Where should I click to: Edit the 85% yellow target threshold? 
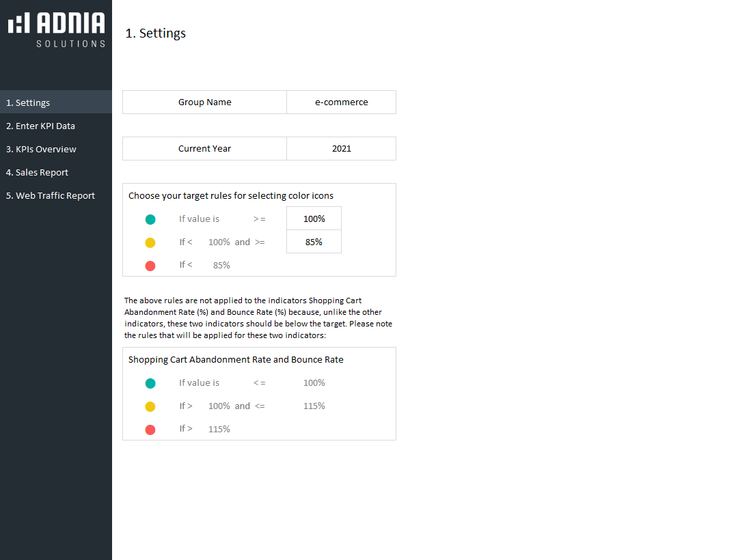pyautogui.click(x=314, y=242)
